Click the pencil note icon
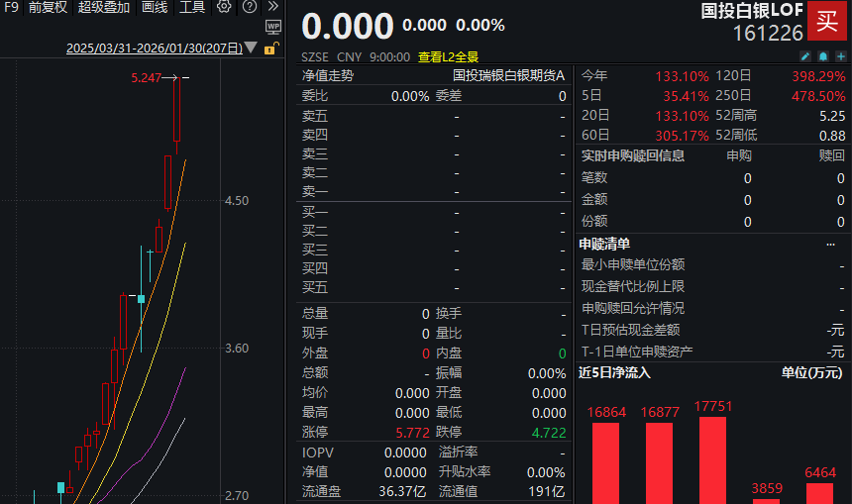This screenshot has width=852, height=504. tap(805, 55)
